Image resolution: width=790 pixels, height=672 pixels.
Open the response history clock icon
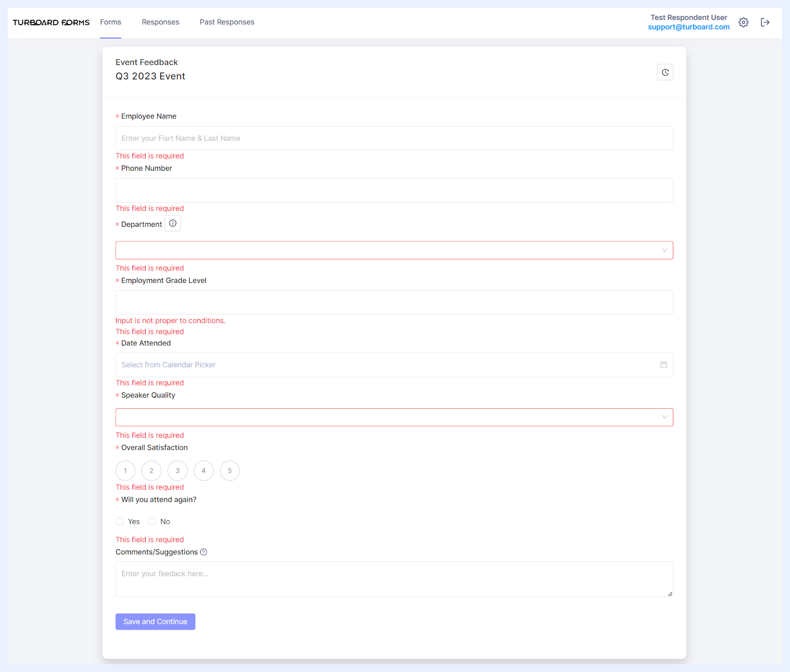(x=665, y=72)
